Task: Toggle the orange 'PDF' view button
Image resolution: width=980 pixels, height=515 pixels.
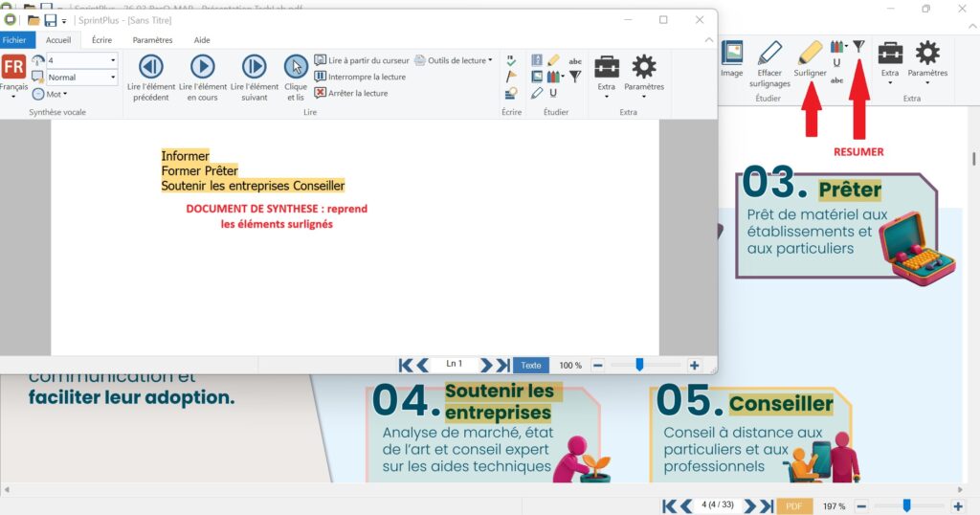Action: tap(793, 505)
